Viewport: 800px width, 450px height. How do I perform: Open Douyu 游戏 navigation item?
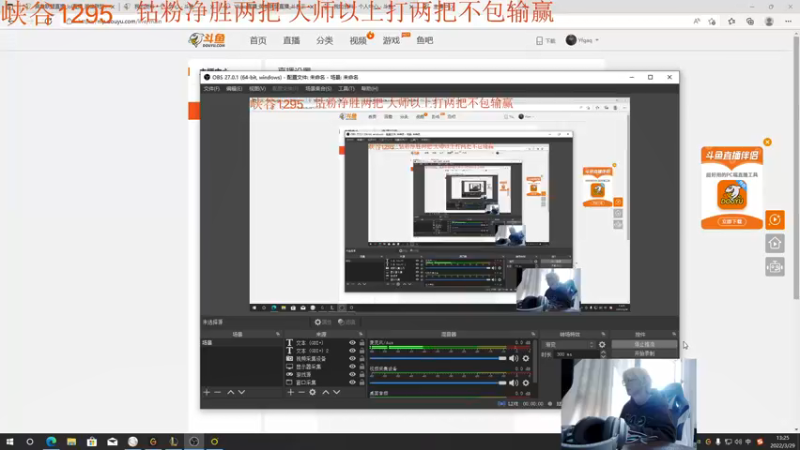click(x=391, y=40)
